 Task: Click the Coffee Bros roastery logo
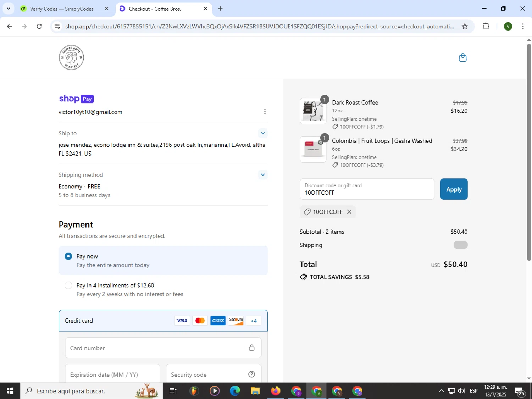click(71, 57)
